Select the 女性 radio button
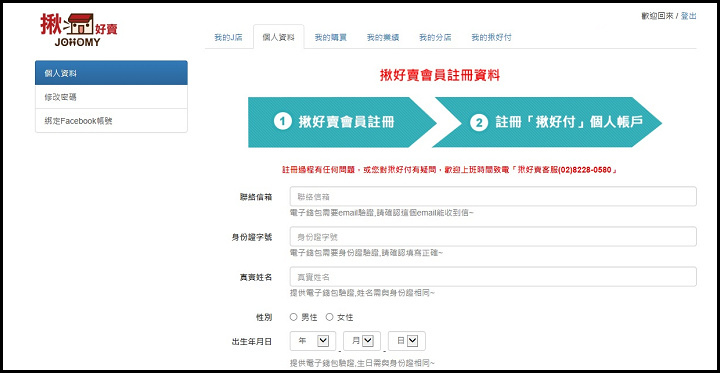This screenshot has height=373, width=720. (x=329, y=317)
